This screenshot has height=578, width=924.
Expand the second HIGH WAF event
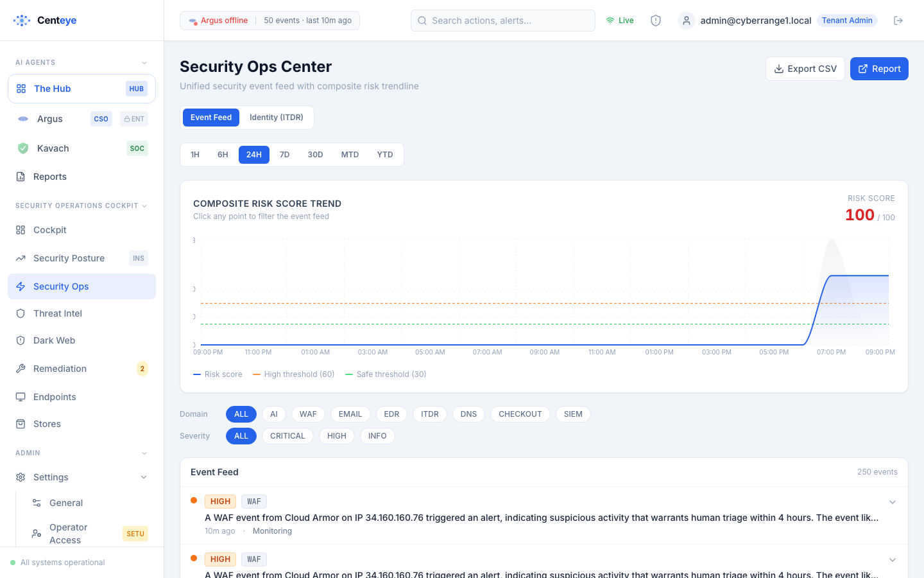click(x=892, y=560)
